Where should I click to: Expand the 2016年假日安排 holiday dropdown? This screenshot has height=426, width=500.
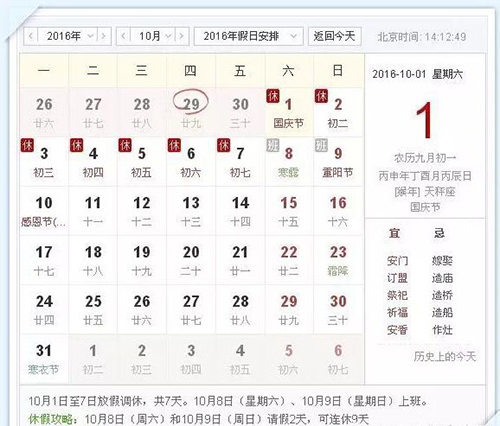pyautogui.click(x=249, y=36)
